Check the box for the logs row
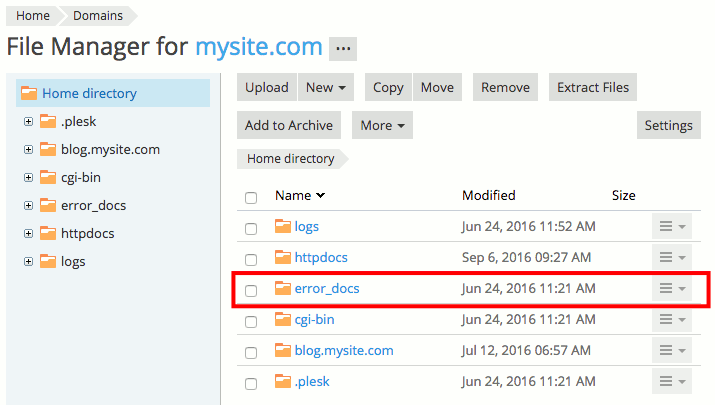The height and width of the screenshot is (405, 715). [x=251, y=228]
